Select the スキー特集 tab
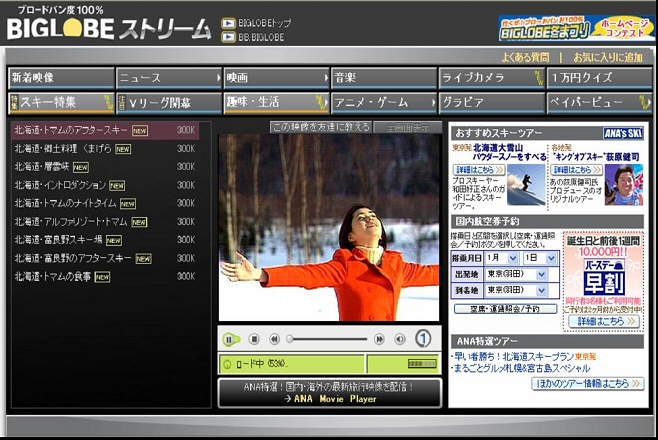The height and width of the screenshot is (440, 658). click(x=61, y=103)
